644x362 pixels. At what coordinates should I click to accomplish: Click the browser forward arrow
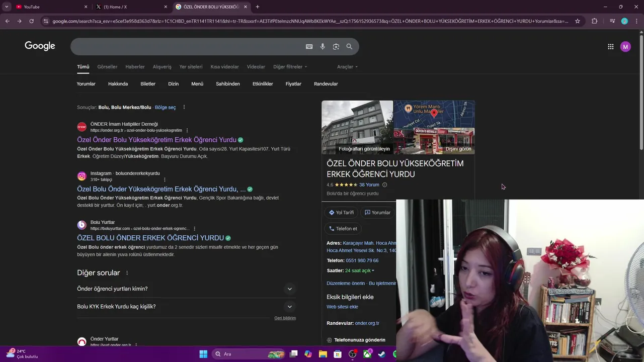[x=19, y=21]
